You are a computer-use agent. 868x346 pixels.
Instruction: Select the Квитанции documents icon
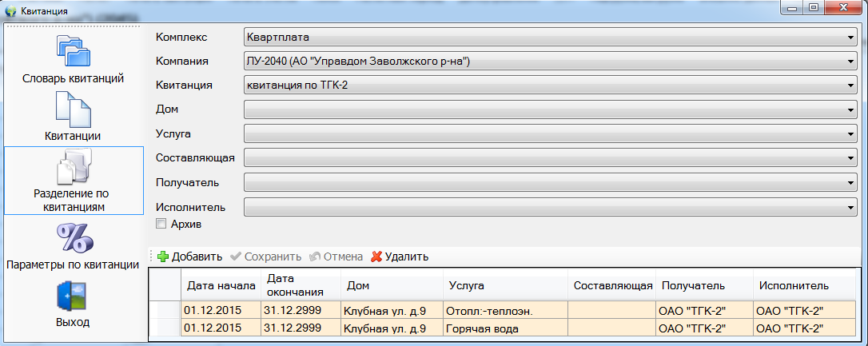tap(73, 109)
